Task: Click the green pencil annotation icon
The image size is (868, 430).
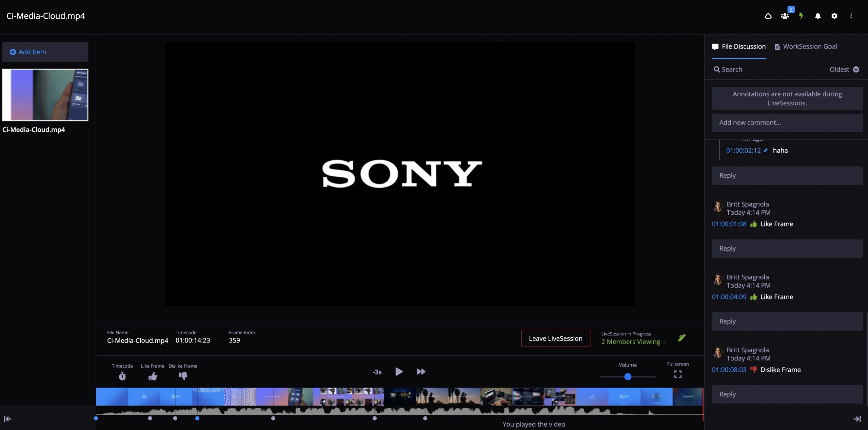Action: 682,338
